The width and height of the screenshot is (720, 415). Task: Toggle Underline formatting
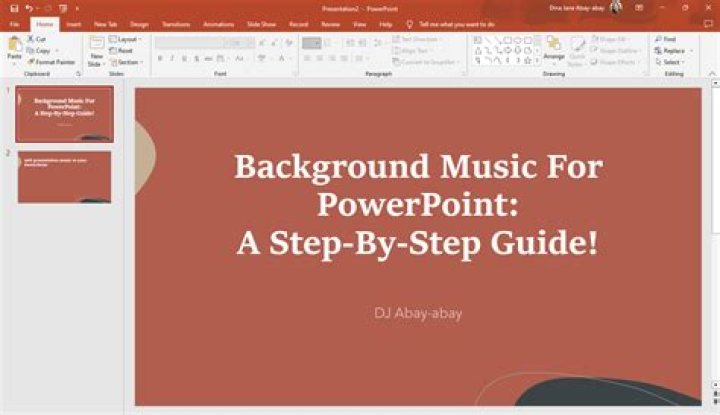(184, 58)
